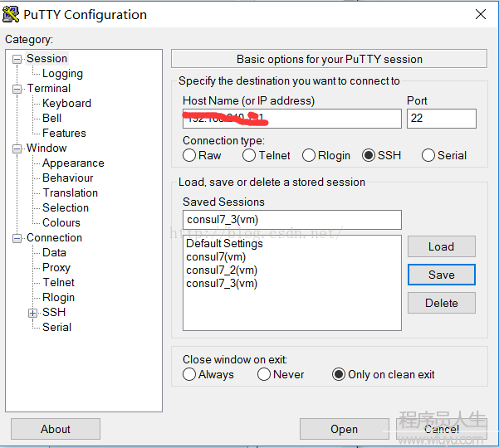Open the Logging category

point(62,74)
